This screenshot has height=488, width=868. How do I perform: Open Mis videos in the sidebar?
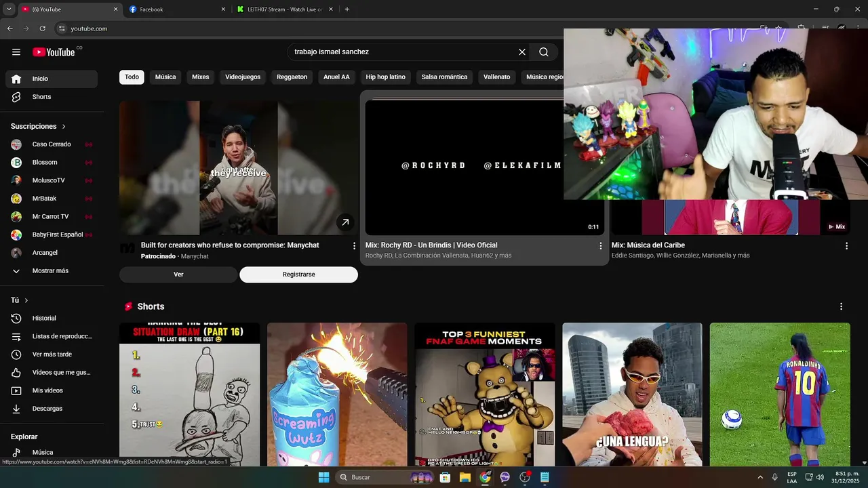point(52,390)
